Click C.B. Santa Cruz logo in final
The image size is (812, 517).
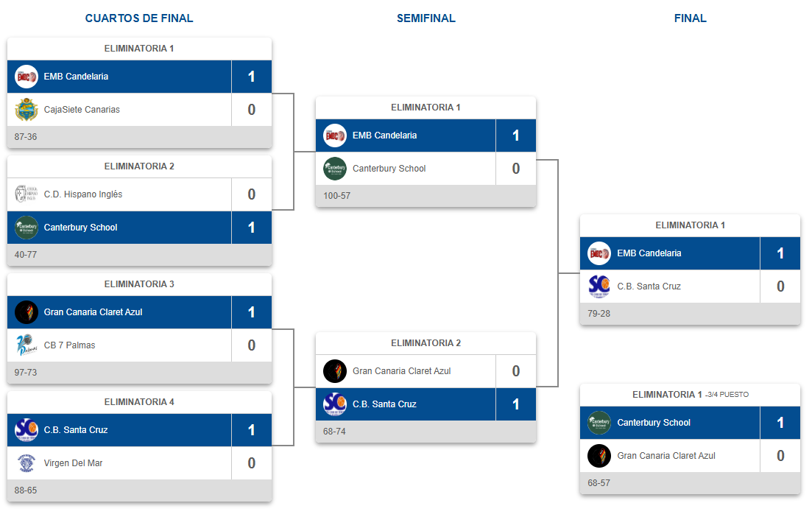599,286
